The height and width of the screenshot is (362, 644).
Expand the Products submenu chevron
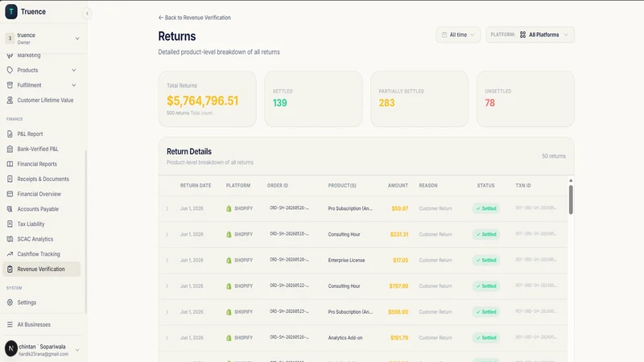74,70
